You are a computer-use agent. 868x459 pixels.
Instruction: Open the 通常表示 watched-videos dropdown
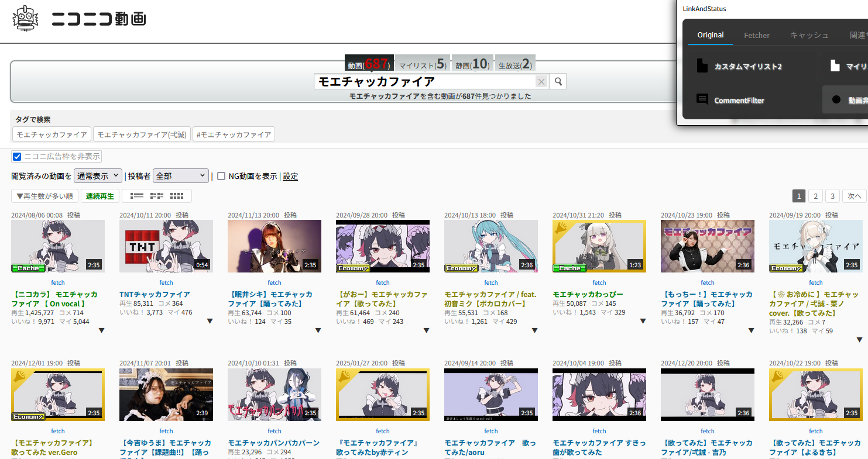pos(98,176)
